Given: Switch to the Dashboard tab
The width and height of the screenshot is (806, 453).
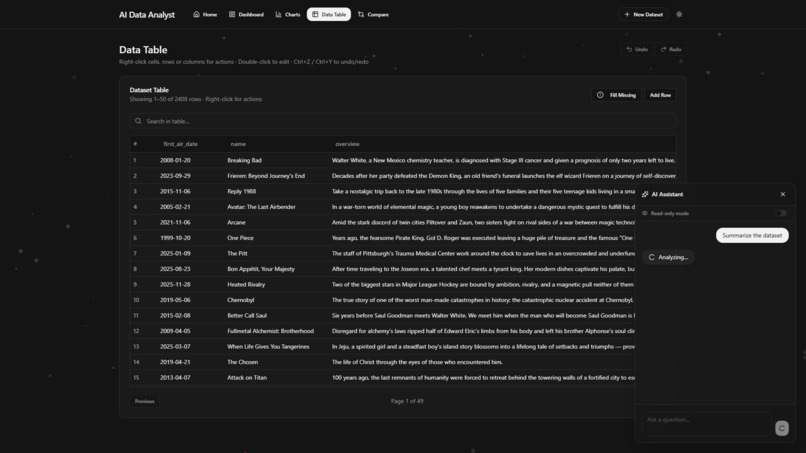Looking at the screenshot, I should [x=246, y=14].
